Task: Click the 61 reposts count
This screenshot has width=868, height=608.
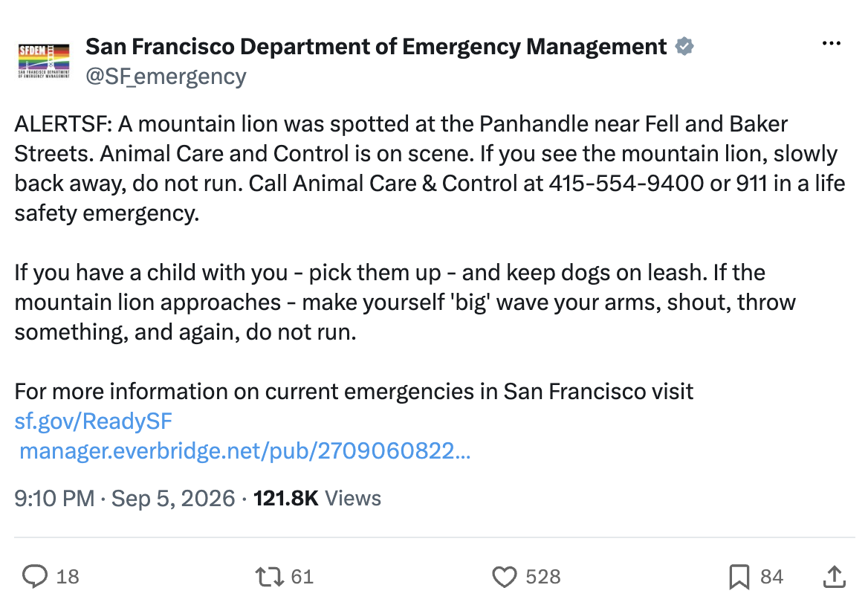Action: (x=302, y=577)
